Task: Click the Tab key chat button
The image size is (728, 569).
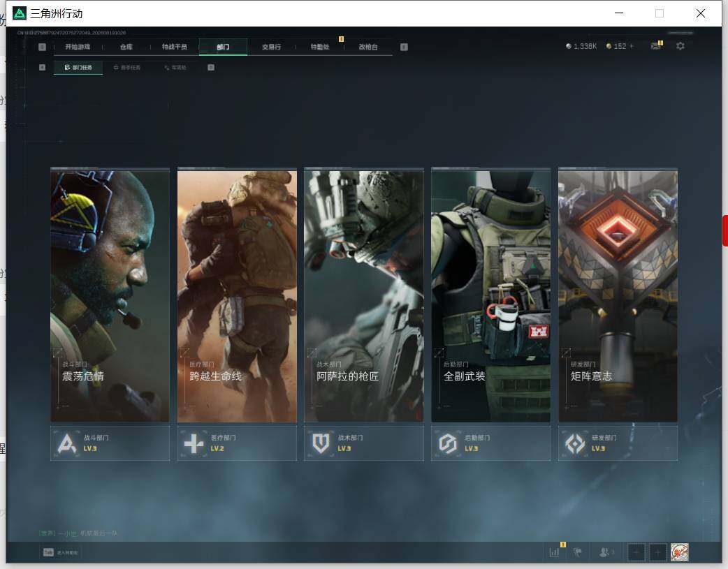Action: pos(61,552)
